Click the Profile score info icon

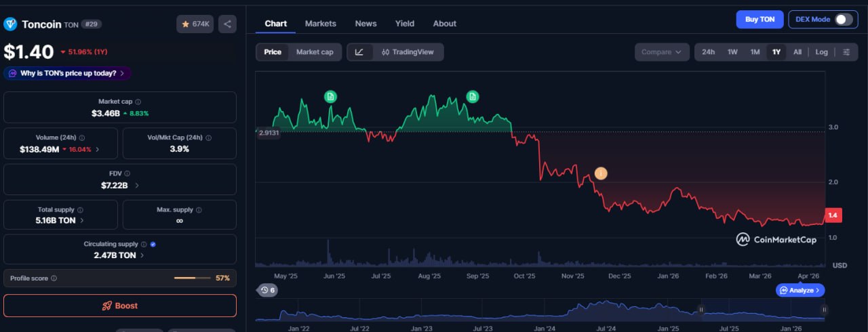[x=54, y=278]
